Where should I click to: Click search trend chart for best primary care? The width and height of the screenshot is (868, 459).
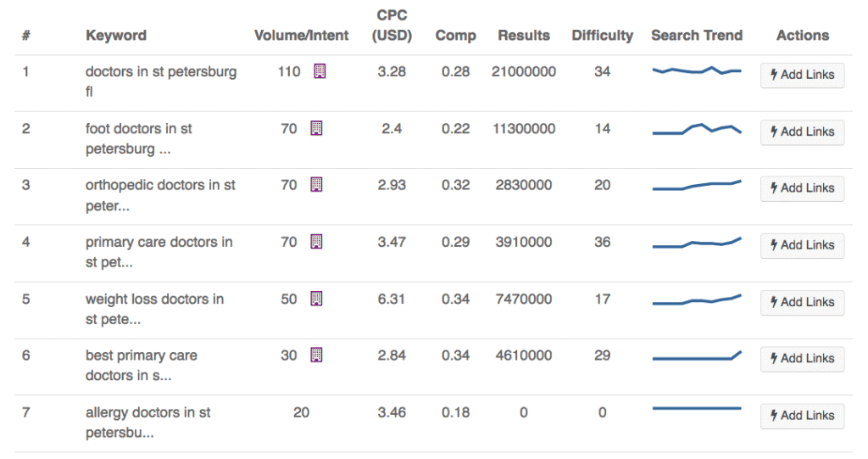pos(696,356)
